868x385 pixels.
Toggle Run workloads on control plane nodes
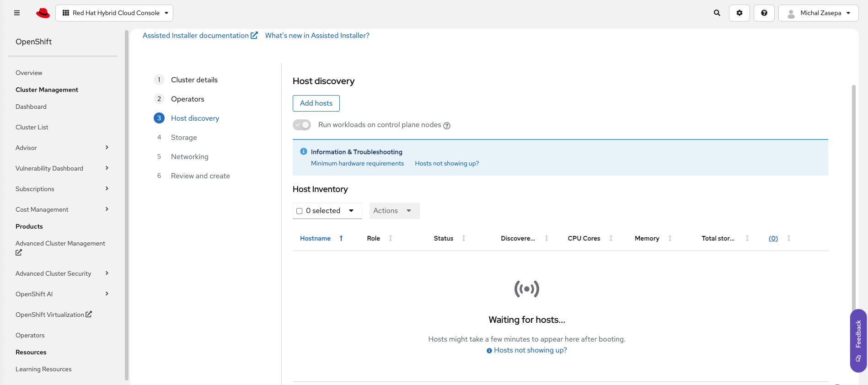(x=302, y=125)
